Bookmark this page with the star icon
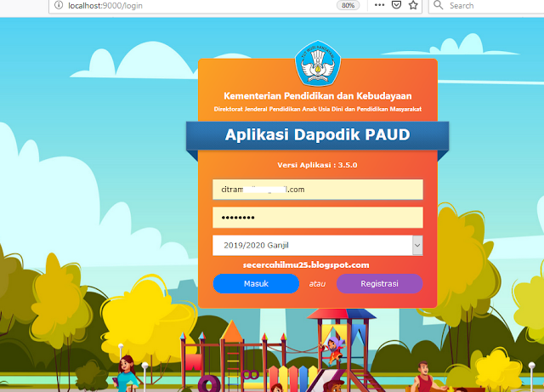The width and height of the screenshot is (544, 392). point(413,5)
